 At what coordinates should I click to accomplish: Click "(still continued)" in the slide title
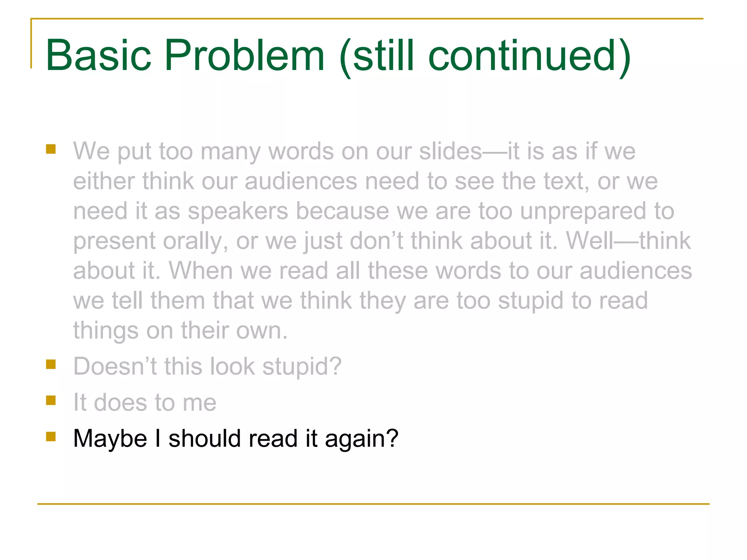pos(484,57)
